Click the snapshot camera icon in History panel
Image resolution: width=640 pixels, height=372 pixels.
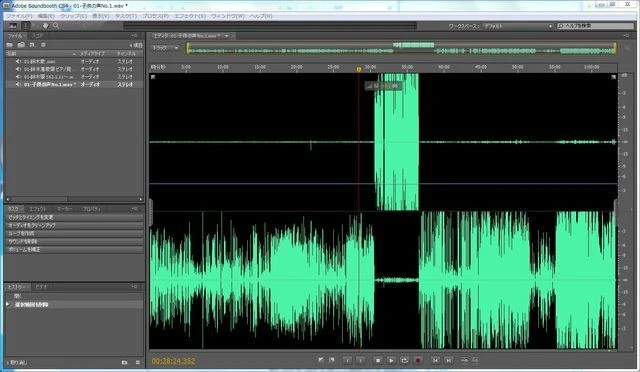coord(124,363)
